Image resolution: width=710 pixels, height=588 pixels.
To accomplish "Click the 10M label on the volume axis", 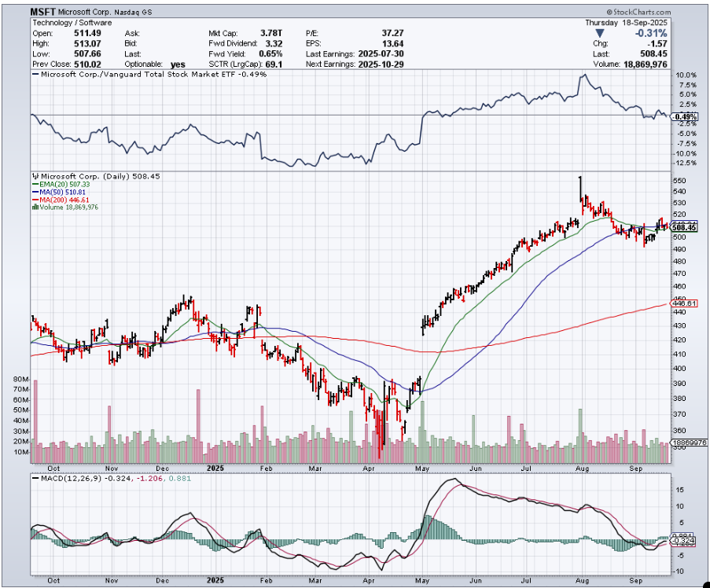I will pyautogui.click(x=21, y=452).
